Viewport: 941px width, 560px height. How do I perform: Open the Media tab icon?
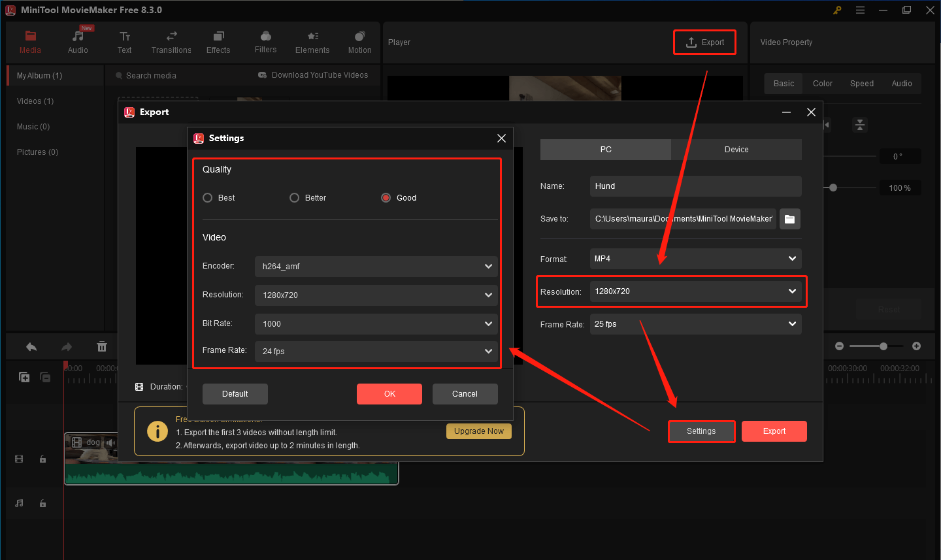coord(30,36)
